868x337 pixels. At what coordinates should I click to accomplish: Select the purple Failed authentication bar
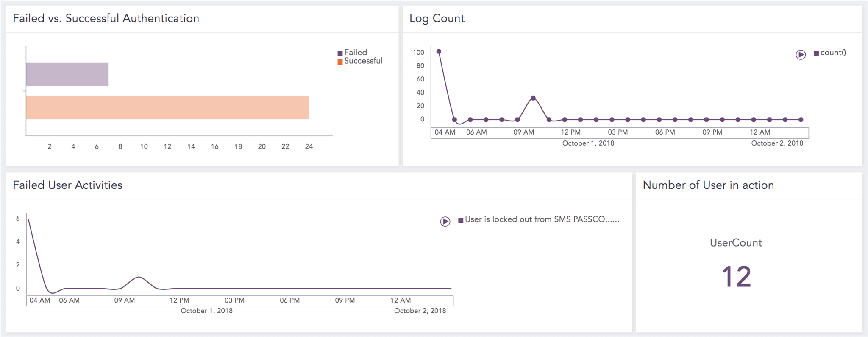click(x=67, y=74)
